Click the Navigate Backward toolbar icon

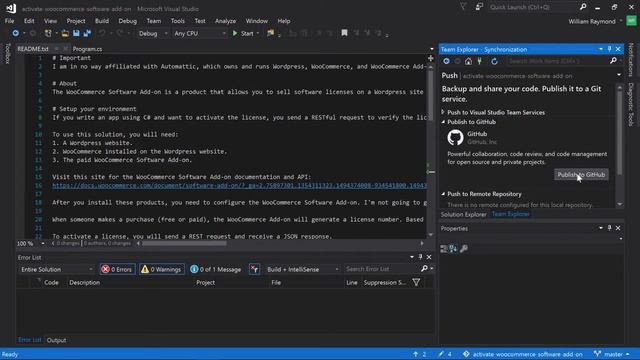click(x=16, y=33)
